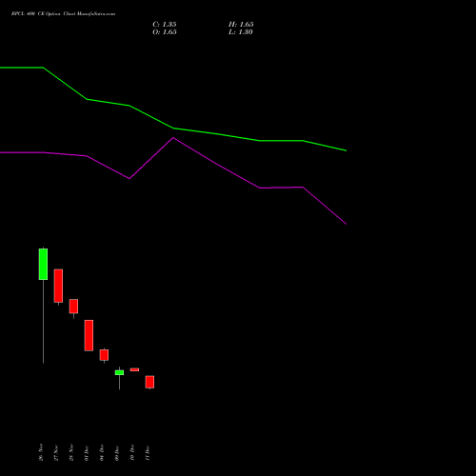Click the chart title text at top left

click(63, 13)
